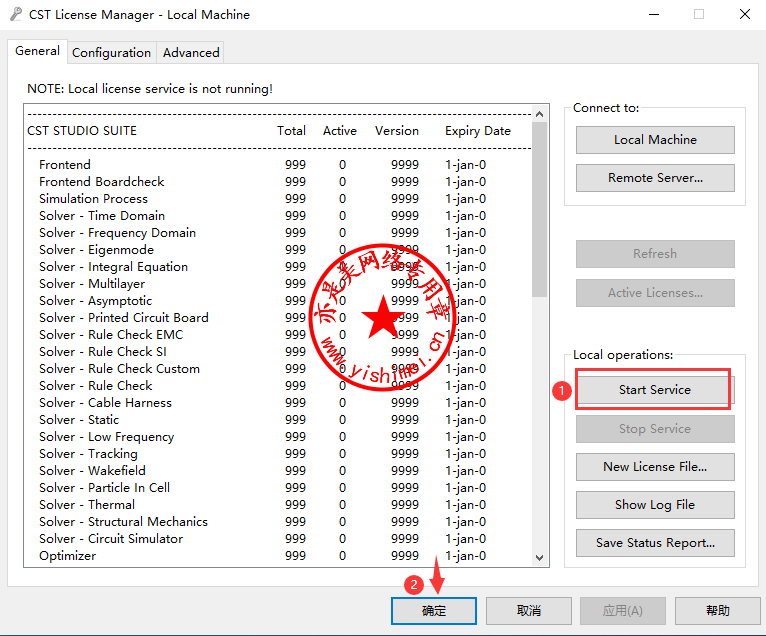Click the license list scroll-up arrow

[539, 114]
